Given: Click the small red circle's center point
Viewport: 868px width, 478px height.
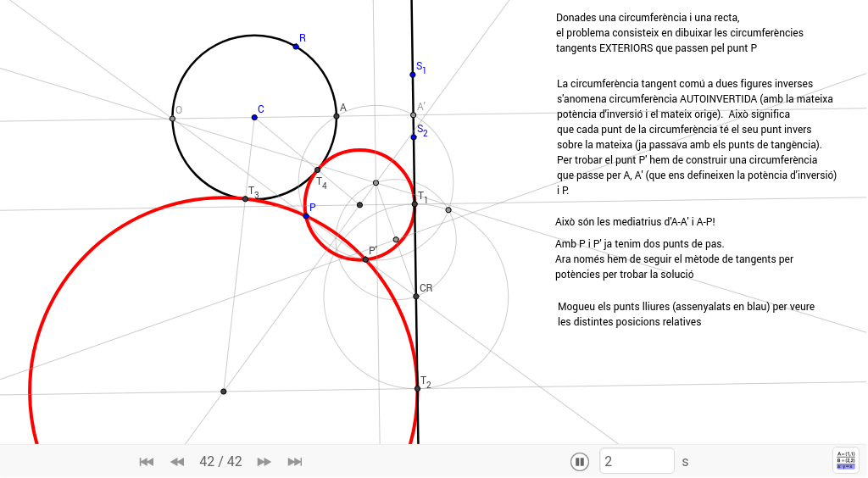Looking at the screenshot, I should (x=359, y=205).
